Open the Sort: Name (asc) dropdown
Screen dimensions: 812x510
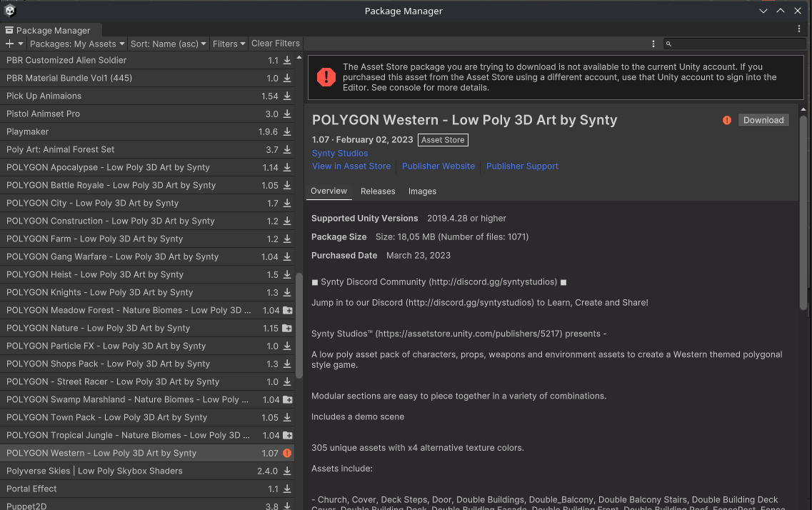point(169,44)
